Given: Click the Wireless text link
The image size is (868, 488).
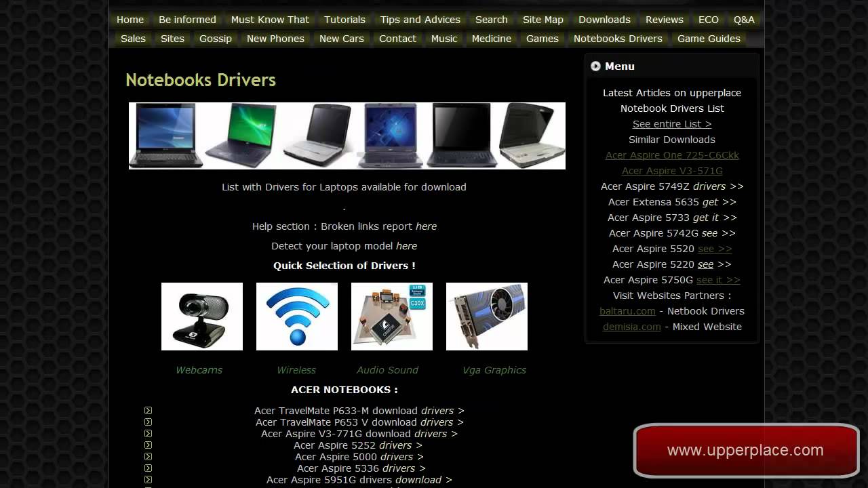Looking at the screenshot, I should pyautogui.click(x=296, y=370).
